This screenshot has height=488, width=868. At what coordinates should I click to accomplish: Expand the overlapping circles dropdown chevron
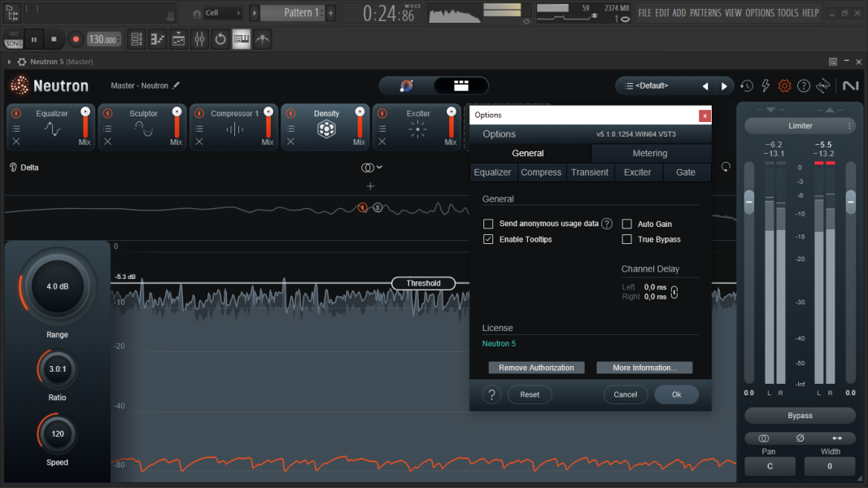[379, 168]
